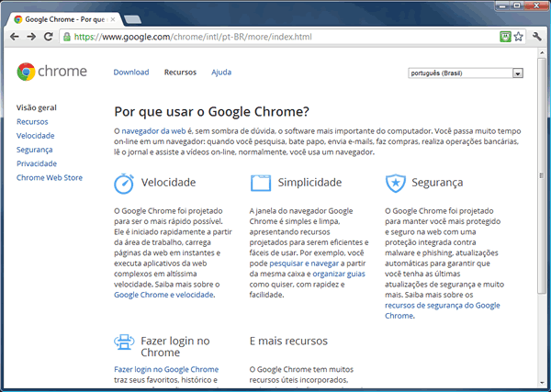Click the Por que usar o Google Chrome? title
Image resolution: width=551 pixels, height=392 pixels.
(211, 112)
